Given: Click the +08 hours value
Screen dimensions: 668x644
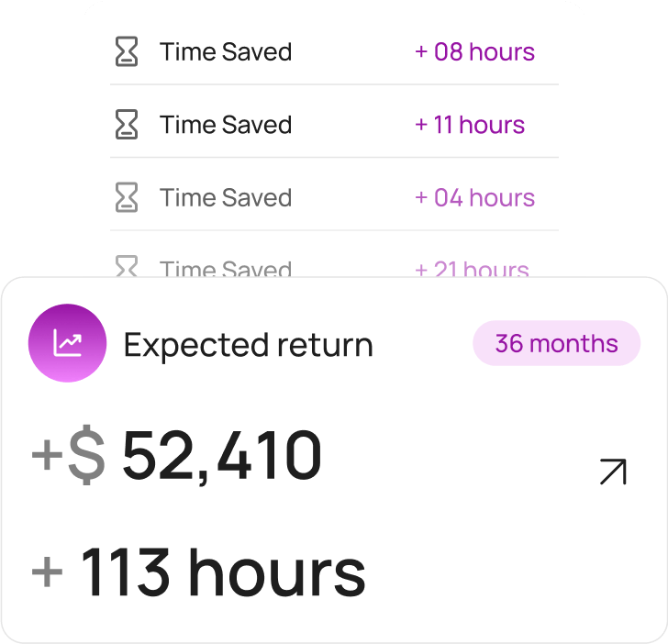Looking at the screenshot, I should 474,52.
